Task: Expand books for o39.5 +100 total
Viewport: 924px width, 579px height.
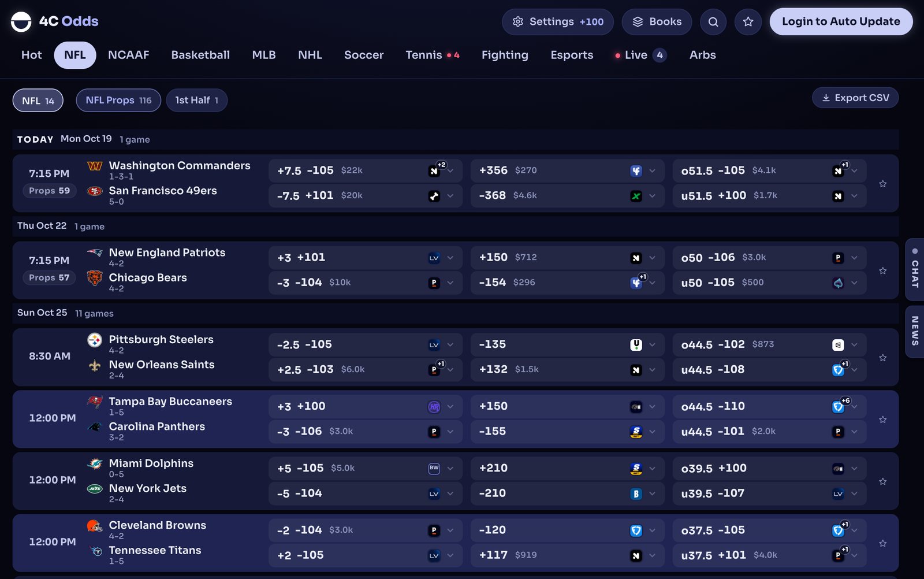Action: click(x=854, y=469)
